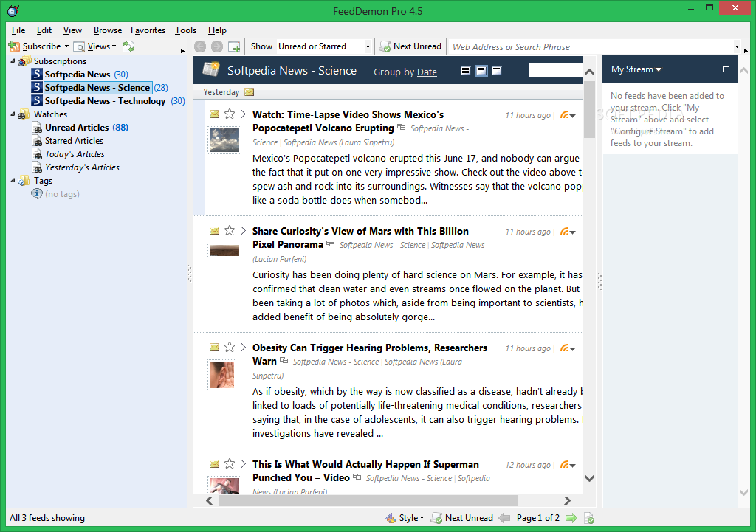The width and height of the screenshot is (756, 532).
Task: Click mark page as read icon
Action: point(589,518)
